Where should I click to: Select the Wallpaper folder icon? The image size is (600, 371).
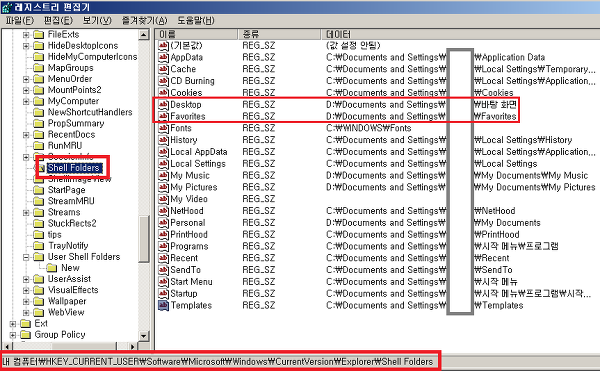pos(39,301)
